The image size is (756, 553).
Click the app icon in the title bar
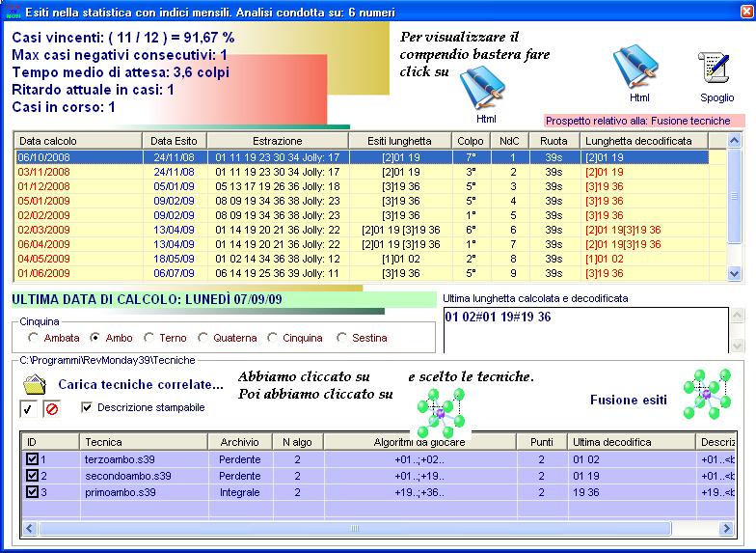(x=13, y=12)
